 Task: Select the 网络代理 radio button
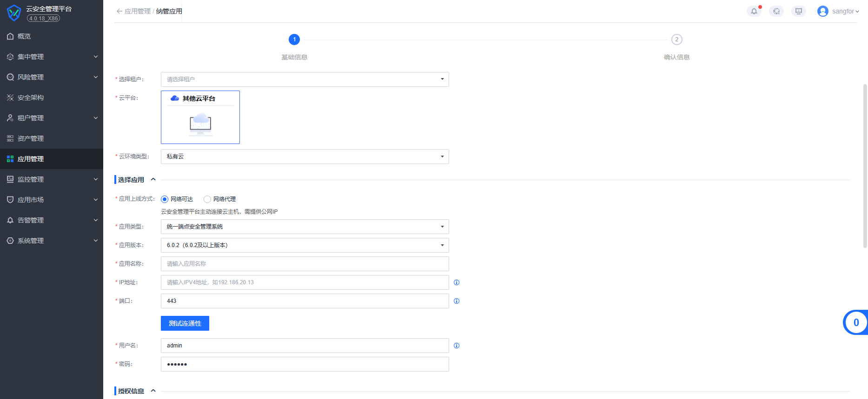click(x=207, y=199)
